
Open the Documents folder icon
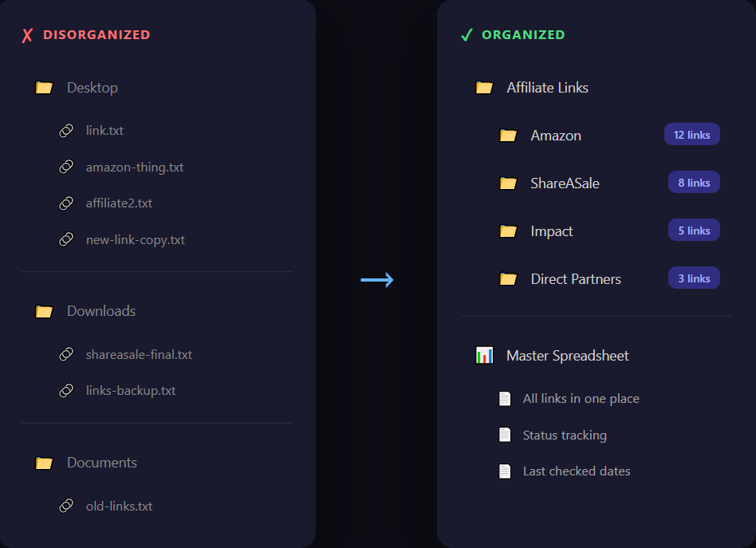click(x=44, y=463)
